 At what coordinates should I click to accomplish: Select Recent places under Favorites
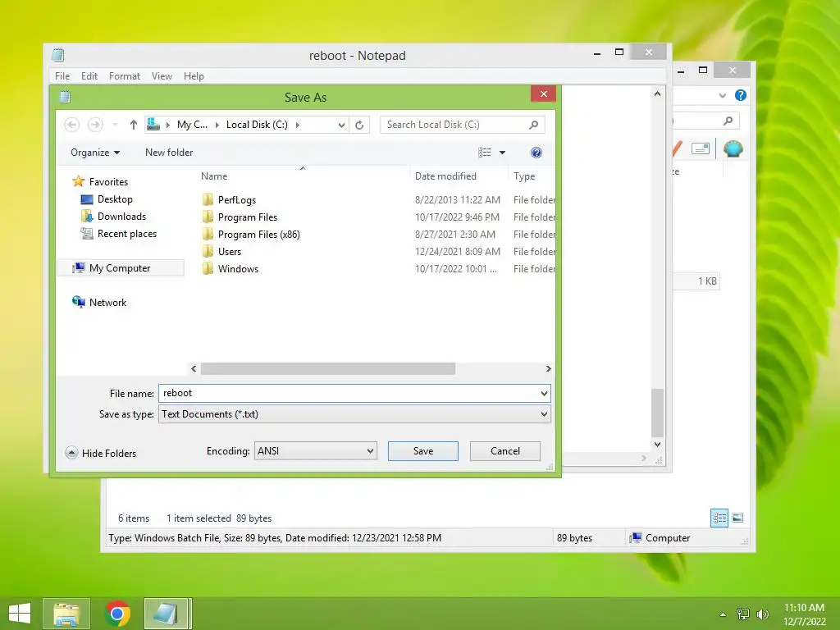click(x=127, y=234)
